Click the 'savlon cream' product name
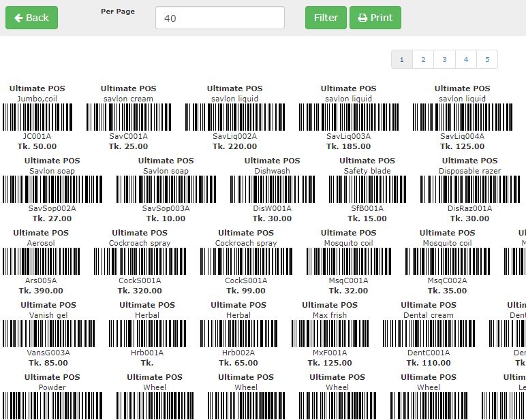Screen dimensions: 526x420 [x=129, y=99]
